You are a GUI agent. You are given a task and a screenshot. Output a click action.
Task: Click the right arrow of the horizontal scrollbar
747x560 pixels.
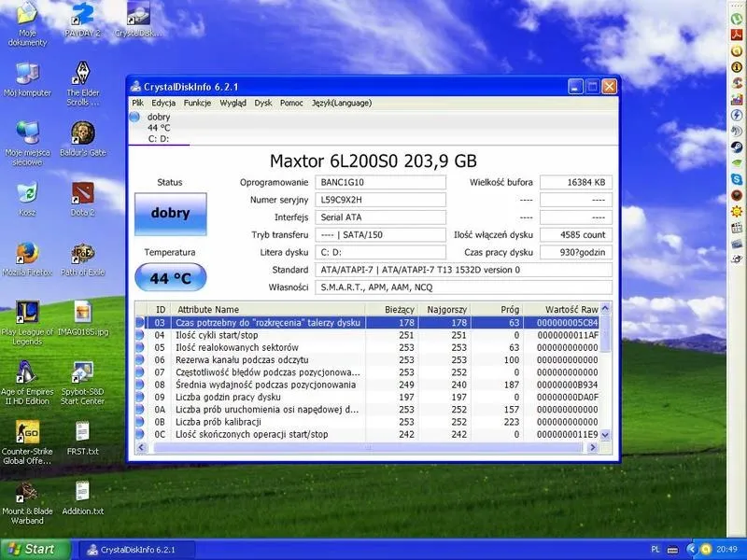(593, 447)
